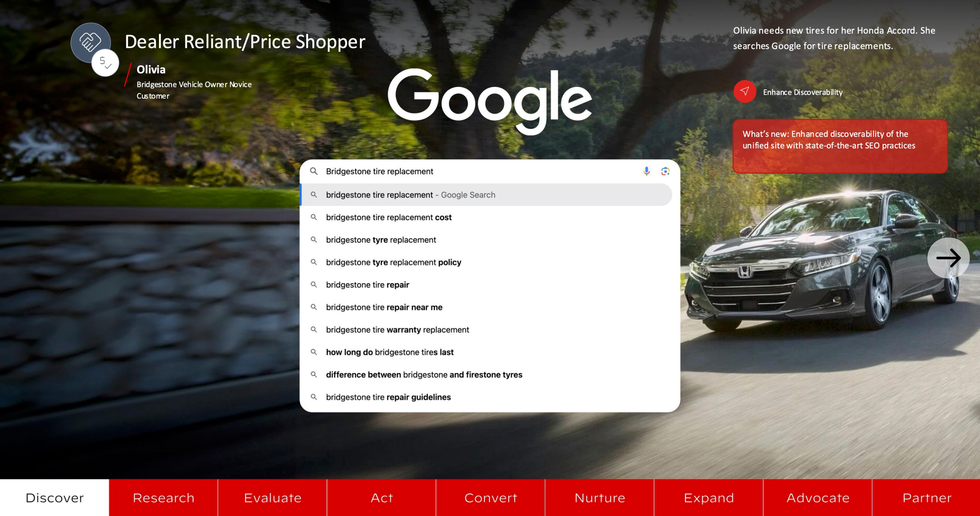Switch to the Research tab
The image size is (980, 516).
164,497
